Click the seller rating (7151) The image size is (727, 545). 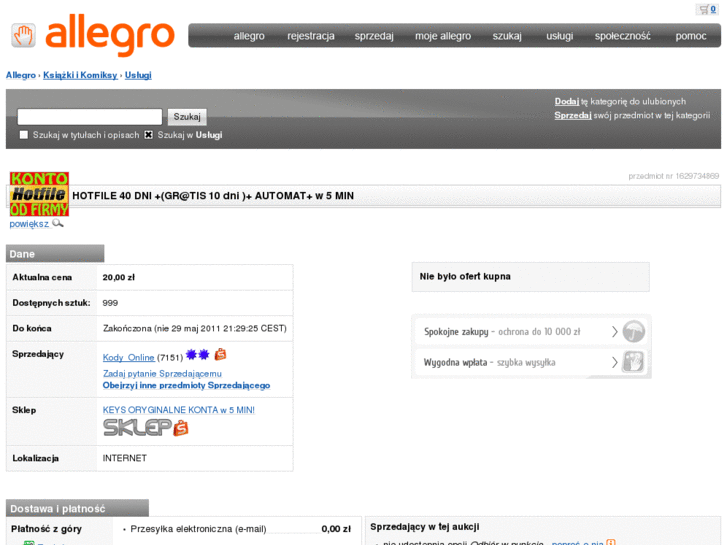(x=170, y=358)
